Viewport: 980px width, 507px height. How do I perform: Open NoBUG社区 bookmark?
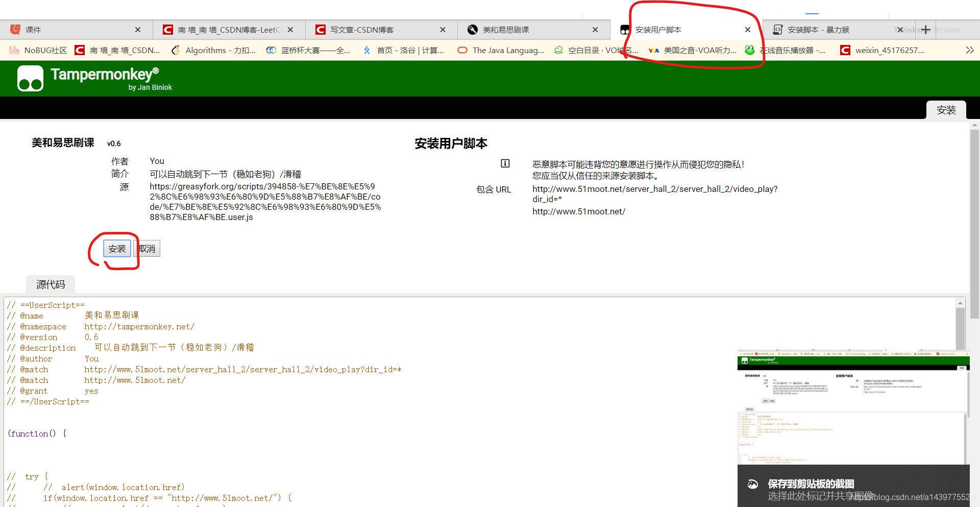pyautogui.click(x=38, y=50)
